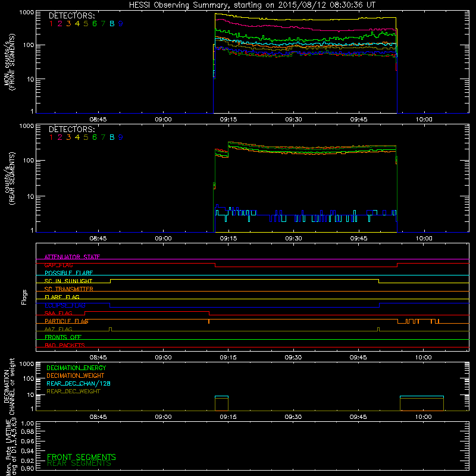The image size is (476, 476).
Task: Click the DECIMATION_ENERGY legend entry
Action: (76, 368)
